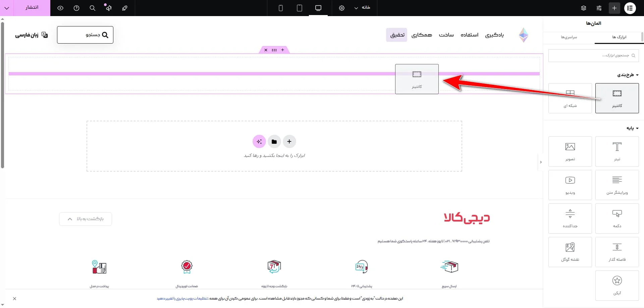
Task: Open the help question mark icon
Action: (x=76, y=8)
